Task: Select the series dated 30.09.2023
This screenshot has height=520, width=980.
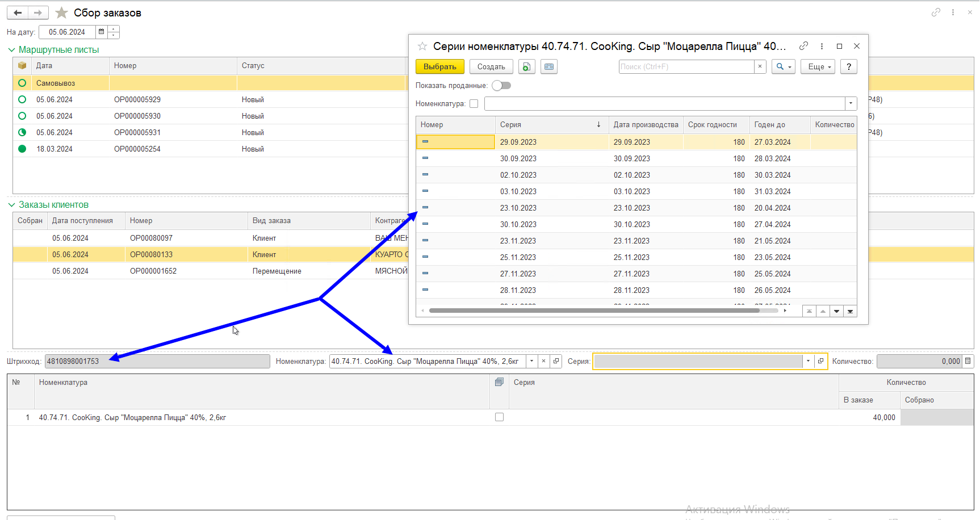Action: point(636,158)
